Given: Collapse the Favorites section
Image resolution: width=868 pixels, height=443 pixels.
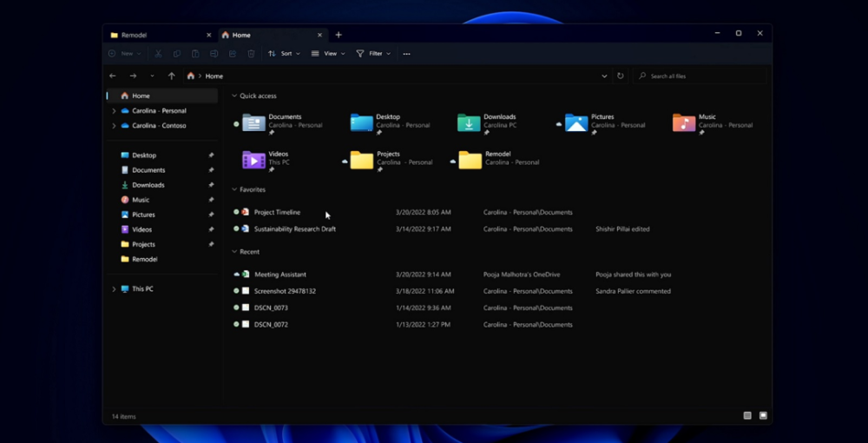Looking at the screenshot, I should click(x=234, y=189).
